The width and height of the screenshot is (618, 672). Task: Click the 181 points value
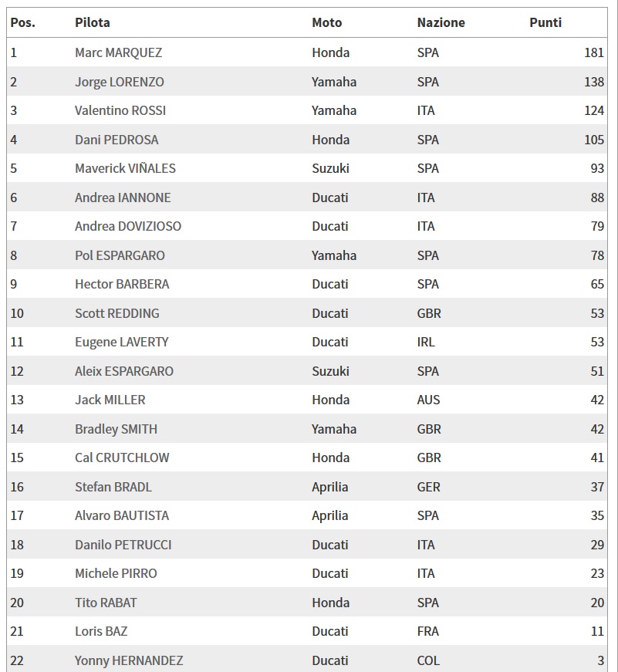point(593,52)
